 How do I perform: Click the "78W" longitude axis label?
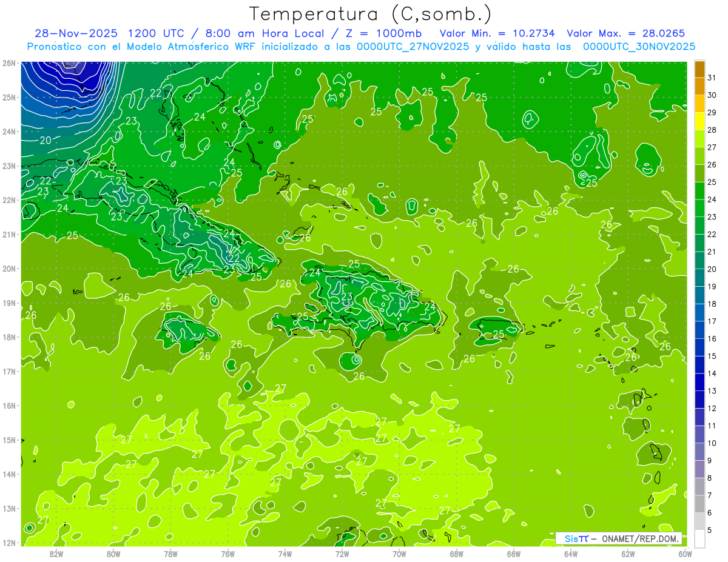point(170,553)
